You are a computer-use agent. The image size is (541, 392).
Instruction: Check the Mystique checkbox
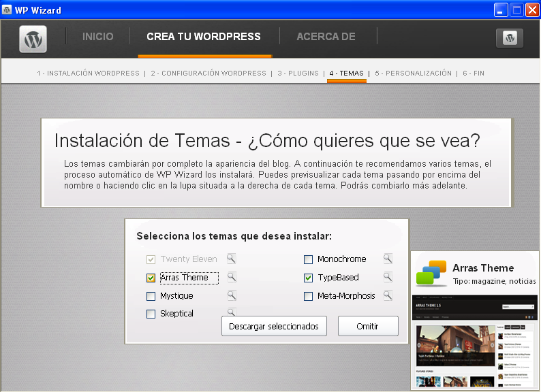tap(151, 296)
